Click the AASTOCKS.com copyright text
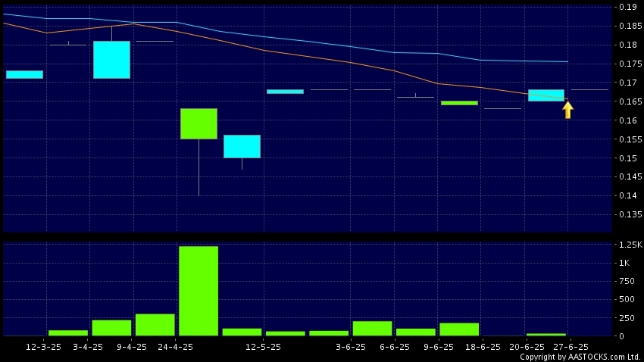Viewport: 644px width, 362px height. coord(580,357)
